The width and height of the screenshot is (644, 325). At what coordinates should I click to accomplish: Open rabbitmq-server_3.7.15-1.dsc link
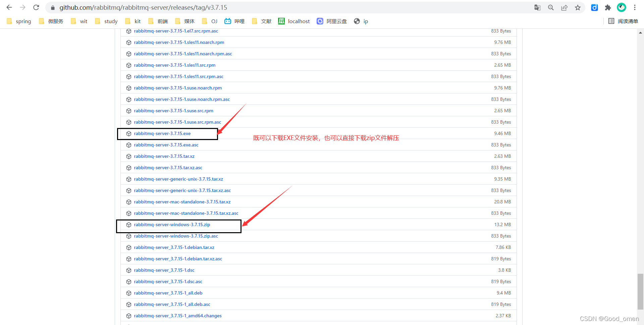point(164,270)
